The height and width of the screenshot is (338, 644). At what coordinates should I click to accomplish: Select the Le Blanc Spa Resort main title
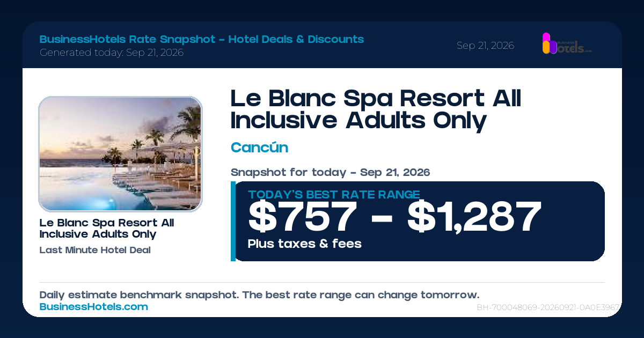(x=376, y=109)
